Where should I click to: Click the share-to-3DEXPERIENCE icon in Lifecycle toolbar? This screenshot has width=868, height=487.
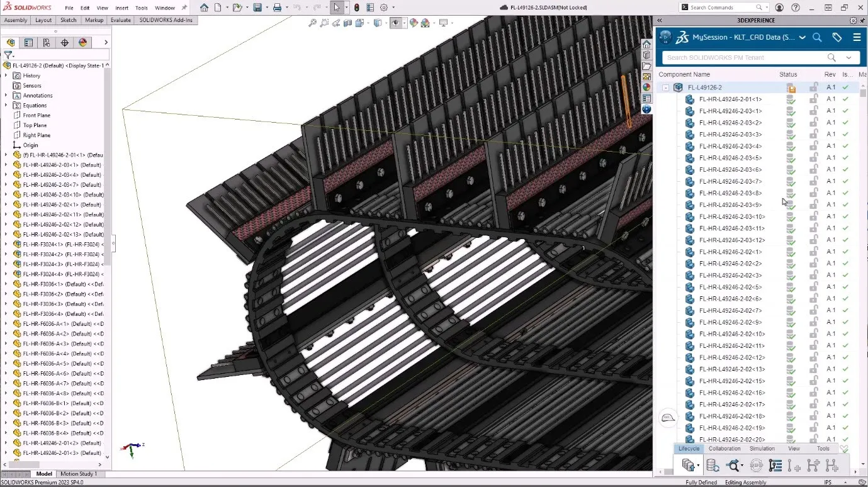pos(687,465)
